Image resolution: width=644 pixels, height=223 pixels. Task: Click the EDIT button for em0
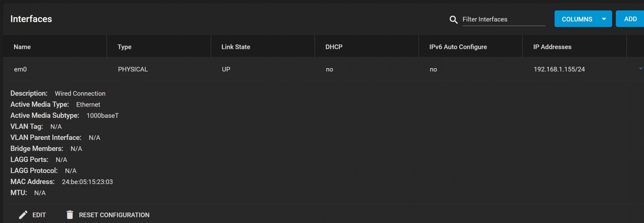33,215
